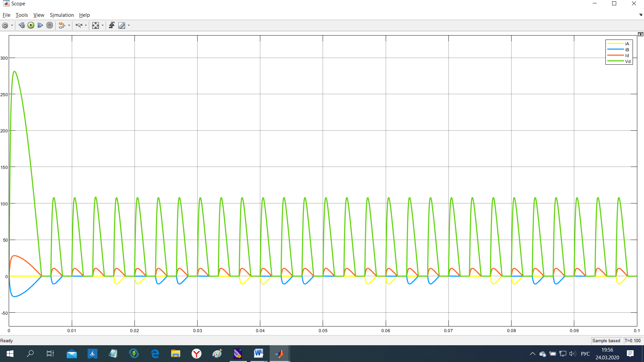Click the Stop simulation button

pyautogui.click(x=50, y=25)
